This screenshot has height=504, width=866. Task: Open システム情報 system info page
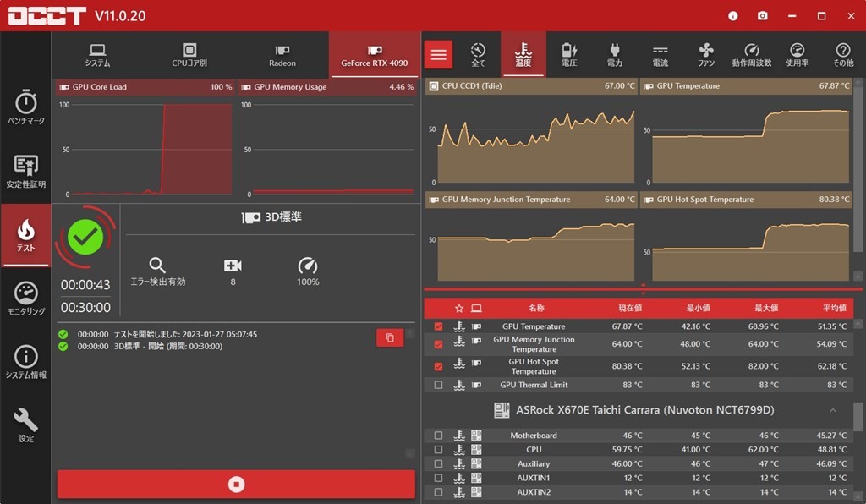pos(25,362)
